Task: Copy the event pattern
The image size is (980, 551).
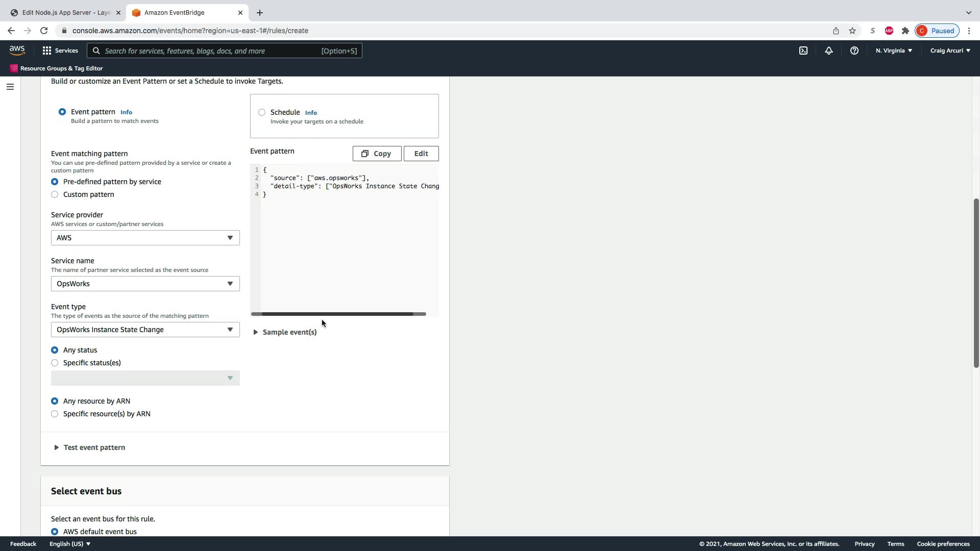Action: [377, 154]
